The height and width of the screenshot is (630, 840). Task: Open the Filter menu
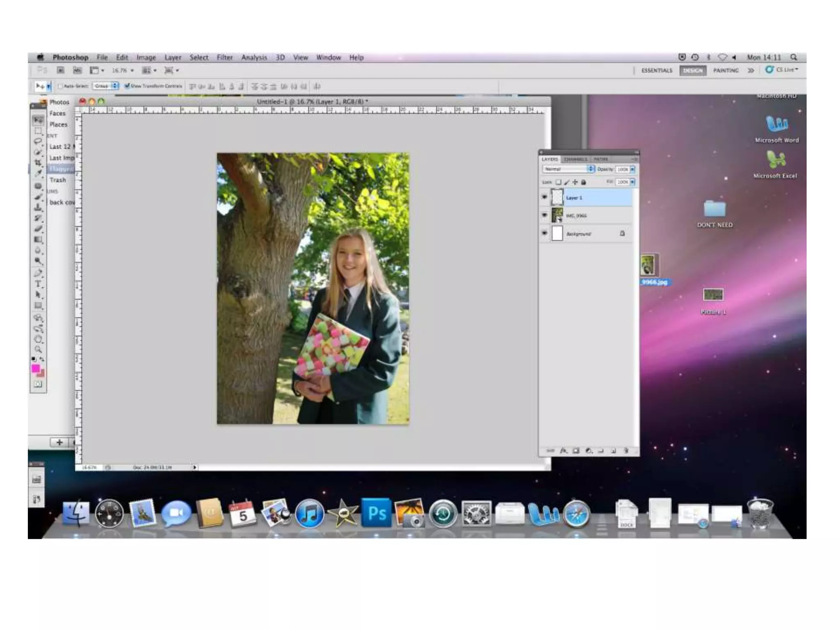coord(224,57)
